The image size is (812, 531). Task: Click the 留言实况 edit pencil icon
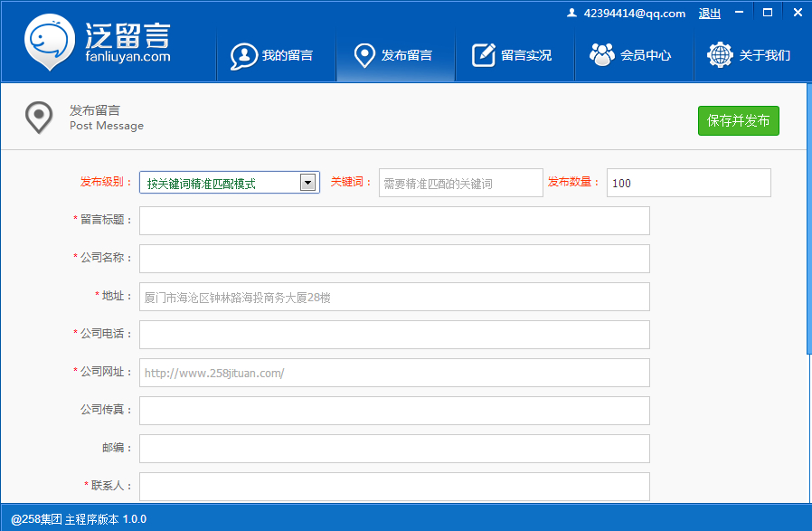pos(482,55)
